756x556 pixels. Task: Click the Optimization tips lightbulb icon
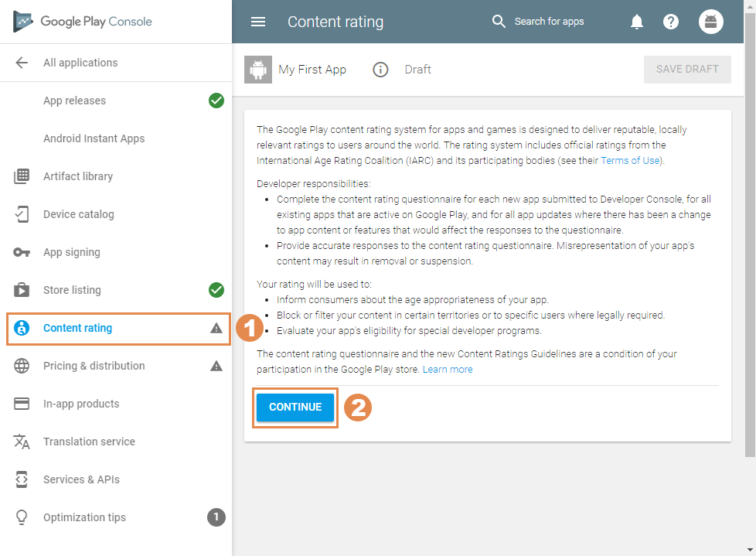click(x=22, y=517)
